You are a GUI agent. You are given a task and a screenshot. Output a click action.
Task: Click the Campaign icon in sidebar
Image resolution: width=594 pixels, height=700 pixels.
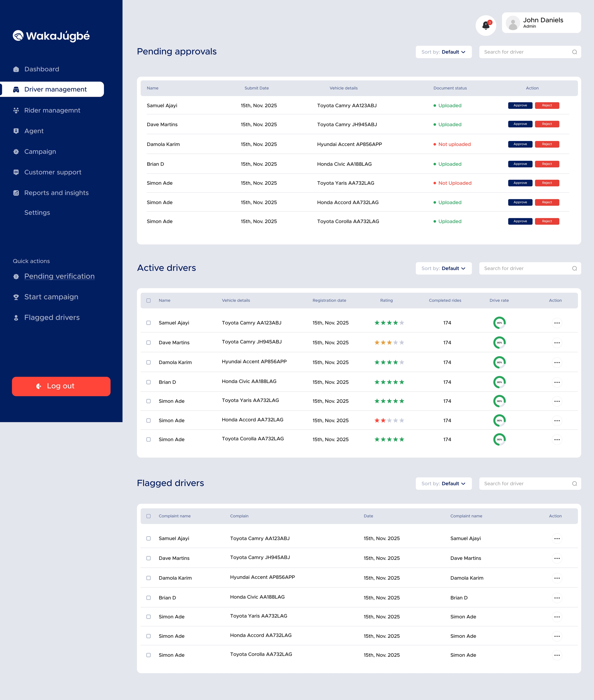coord(16,152)
